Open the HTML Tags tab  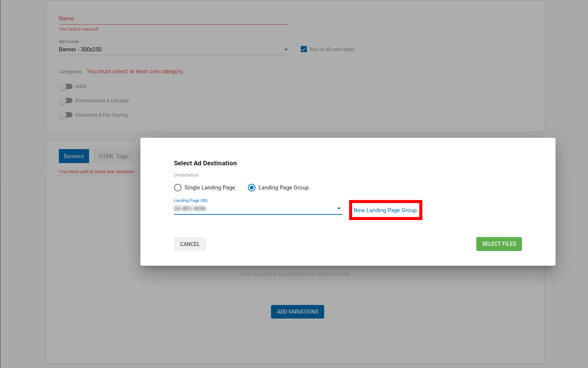pos(113,156)
